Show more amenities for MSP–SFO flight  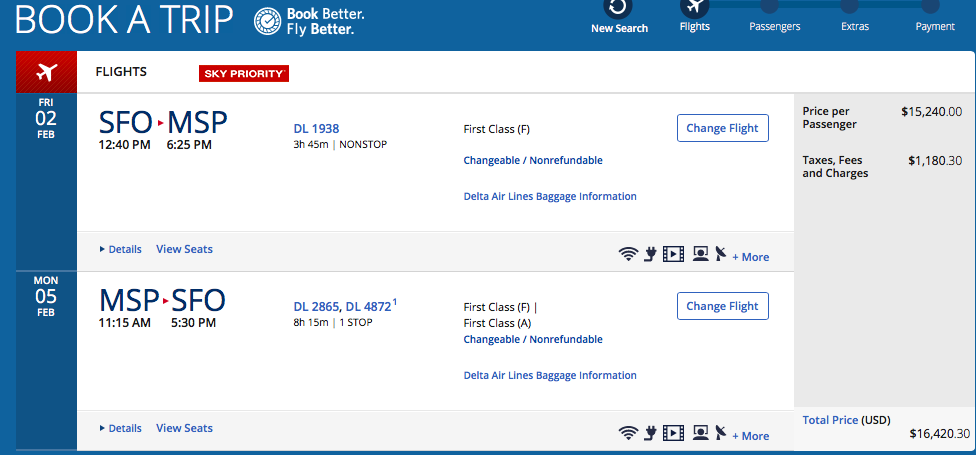tap(751, 436)
